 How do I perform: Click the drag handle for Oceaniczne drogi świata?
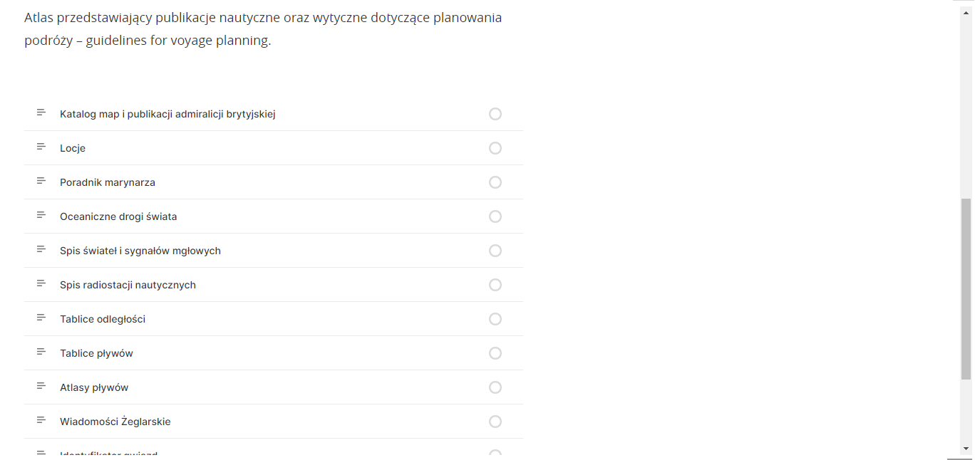tap(41, 215)
